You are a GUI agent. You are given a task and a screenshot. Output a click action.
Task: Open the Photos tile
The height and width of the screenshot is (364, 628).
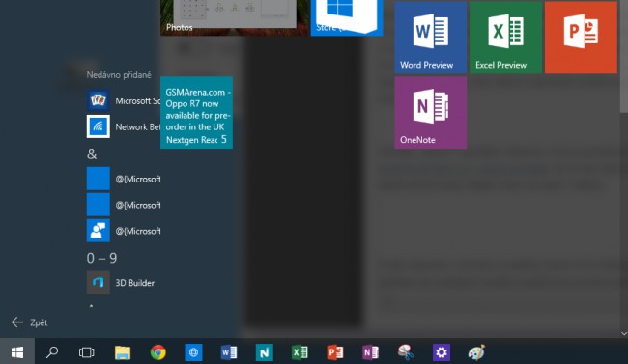pyautogui.click(x=235, y=18)
